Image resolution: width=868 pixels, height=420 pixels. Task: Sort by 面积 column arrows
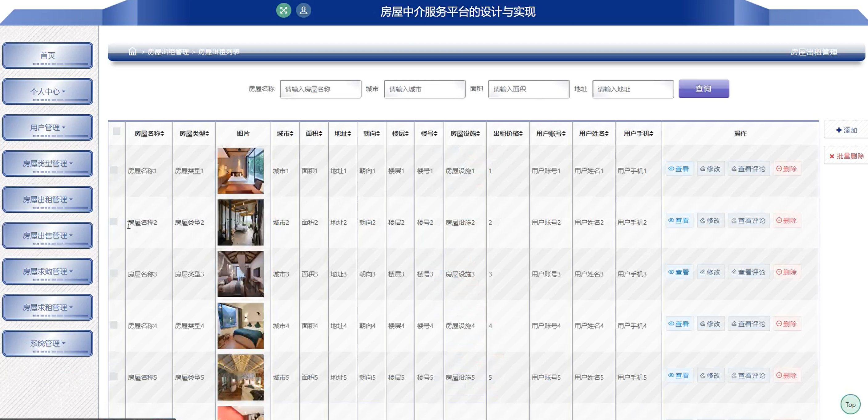click(320, 134)
